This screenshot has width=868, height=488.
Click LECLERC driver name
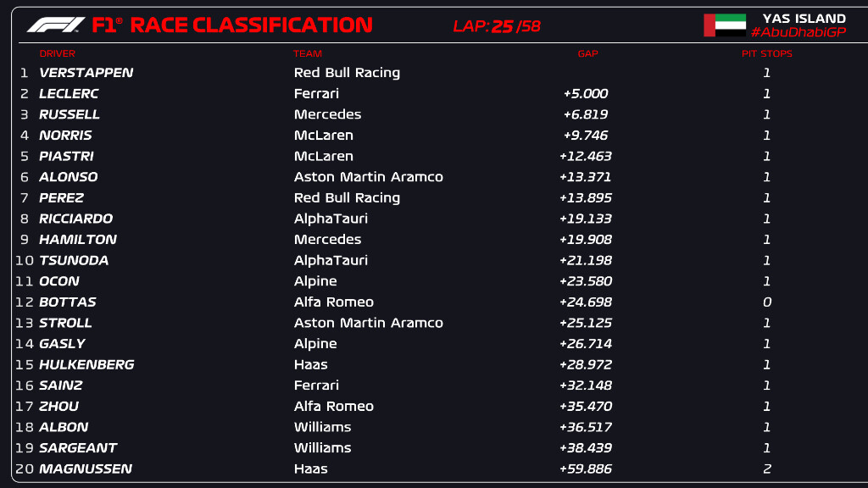[69, 93]
